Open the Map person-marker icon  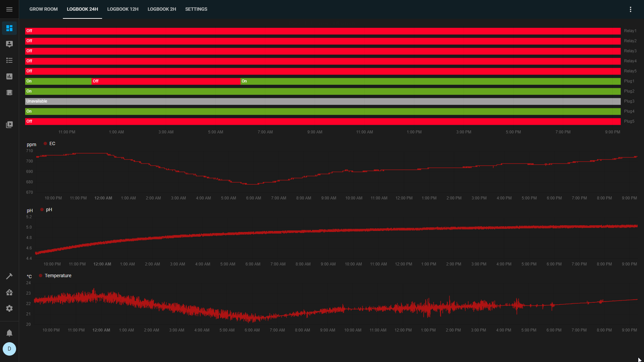(x=9, y=44)
